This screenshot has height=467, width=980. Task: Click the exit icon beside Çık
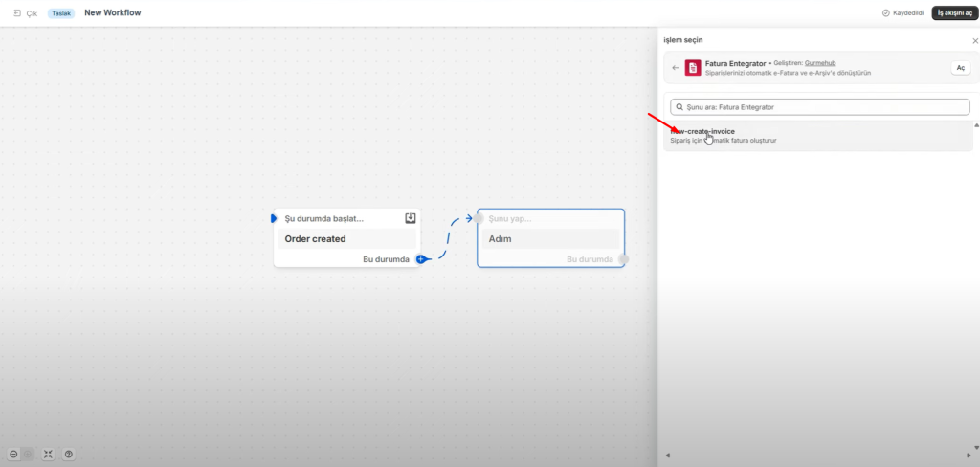17,13
